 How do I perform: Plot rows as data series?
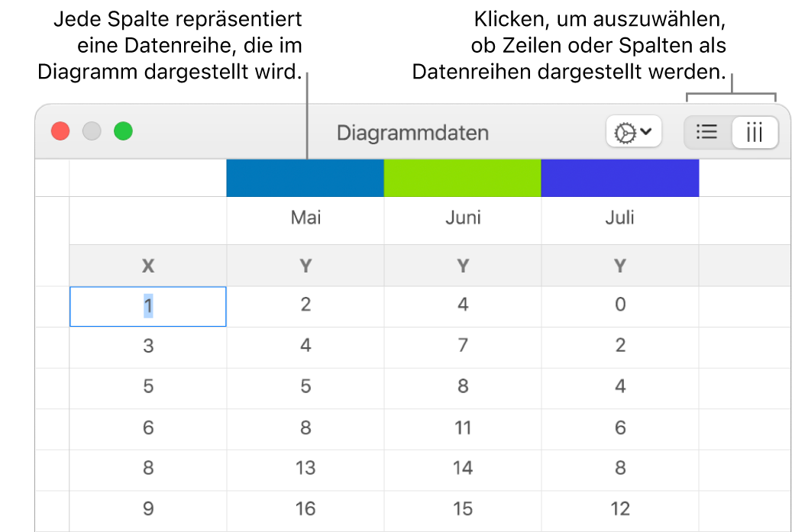(708, 132)
